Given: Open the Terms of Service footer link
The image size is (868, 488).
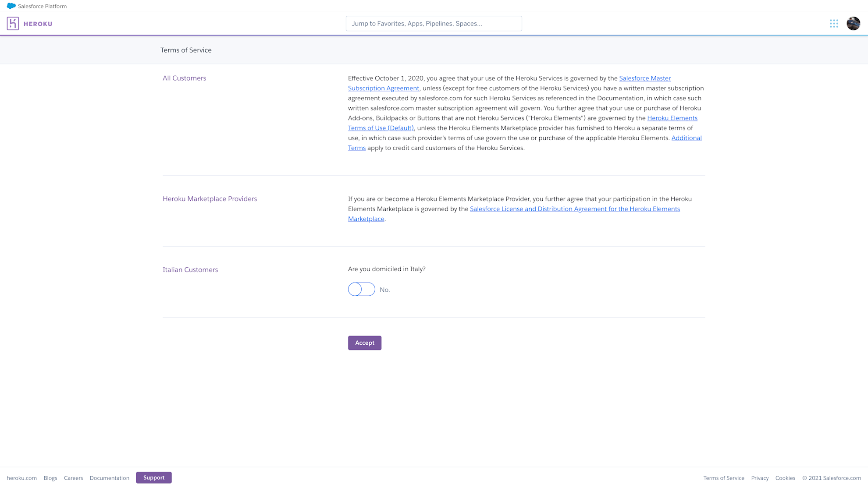Looking at the screenshot, I should coord(724,478).
